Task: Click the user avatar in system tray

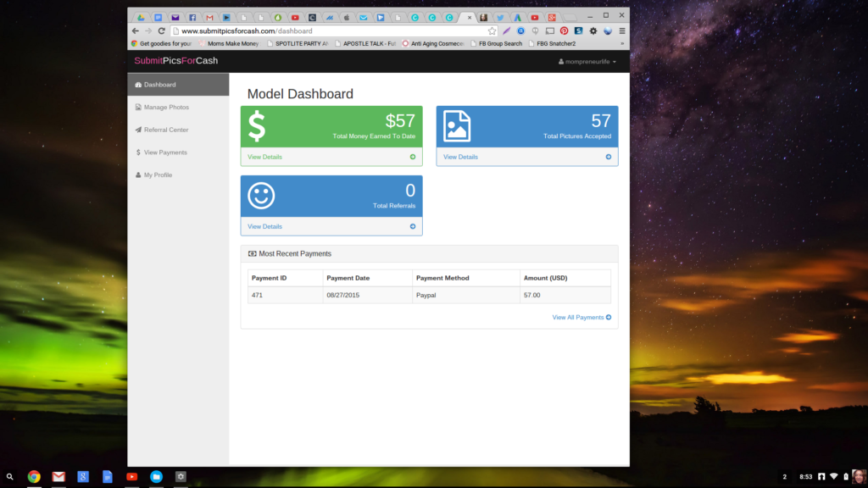Action: (x=860, y=476)
